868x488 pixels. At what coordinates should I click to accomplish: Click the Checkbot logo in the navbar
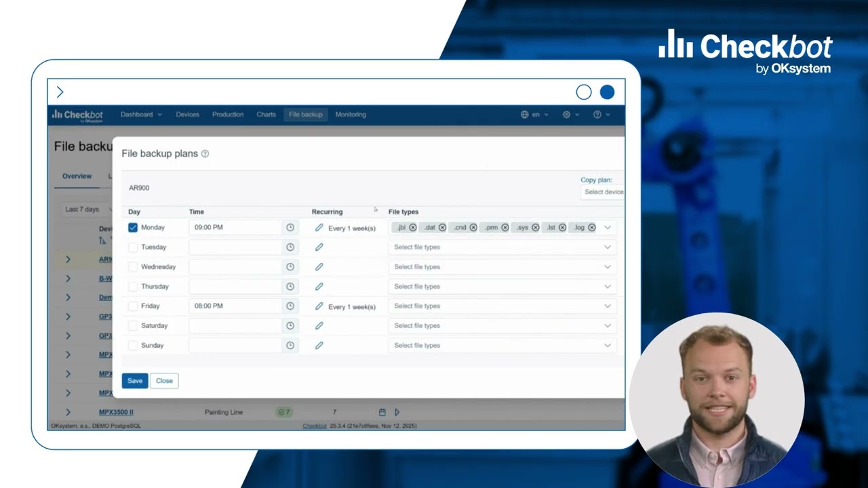(77, 115)
